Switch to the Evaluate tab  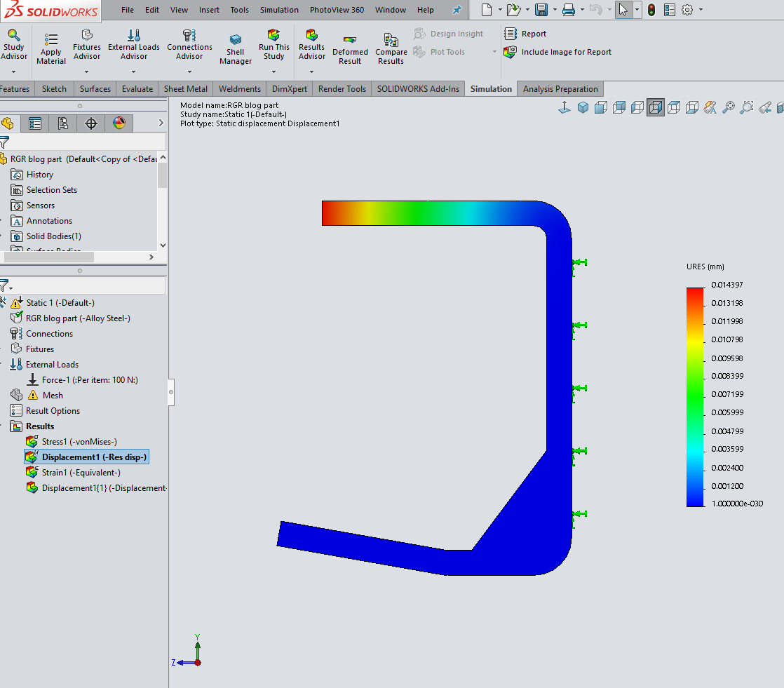pos(137,89)
